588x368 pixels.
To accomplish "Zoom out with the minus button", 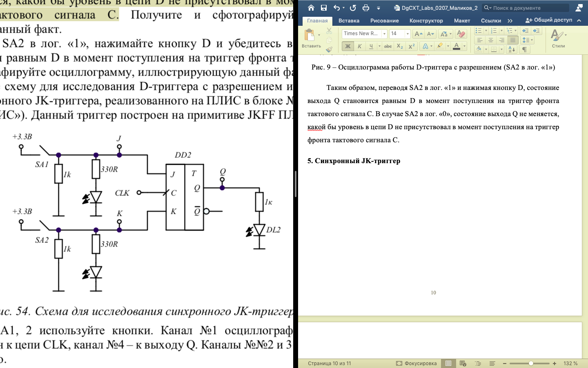I will pyautogui.click(x=505, y=363).
